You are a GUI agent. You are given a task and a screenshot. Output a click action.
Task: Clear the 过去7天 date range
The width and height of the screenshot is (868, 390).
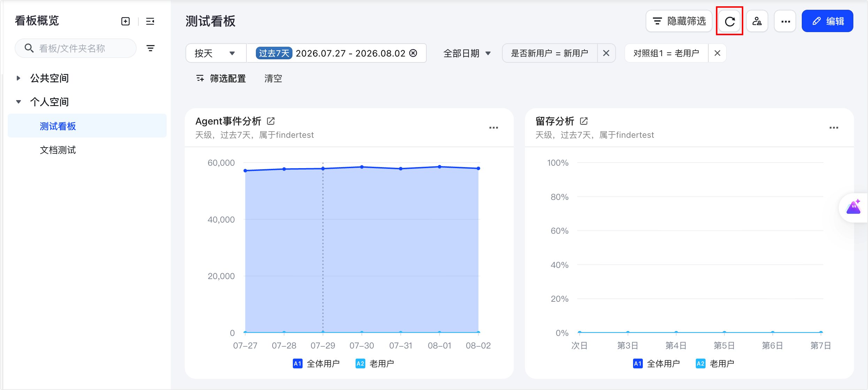pos(413,53)
